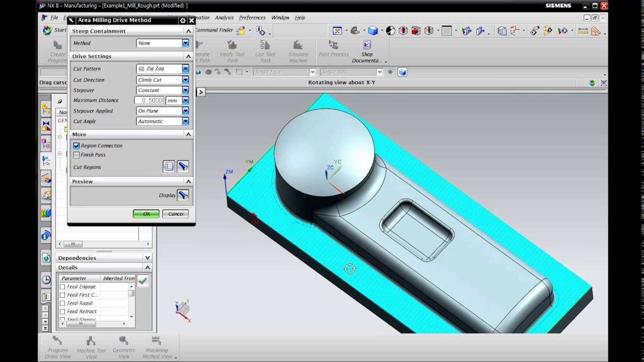This screenshot has height=362, width=644.
Task: Collapse Steep Containment section
Action: pos(188,31)
